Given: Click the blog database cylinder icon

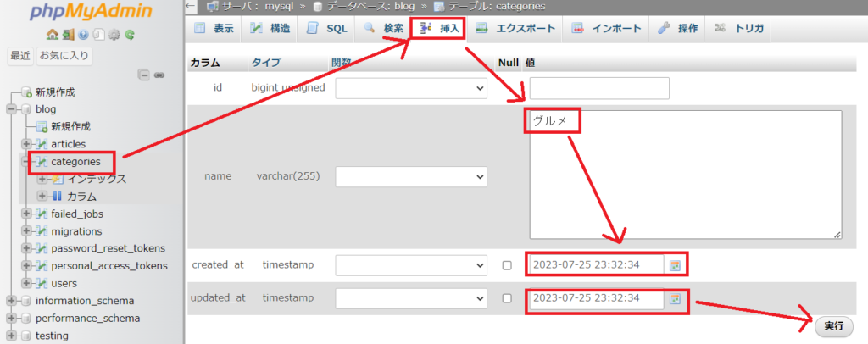Looking at the screenshot, I should pyautogui.click(x=25, y=109).
